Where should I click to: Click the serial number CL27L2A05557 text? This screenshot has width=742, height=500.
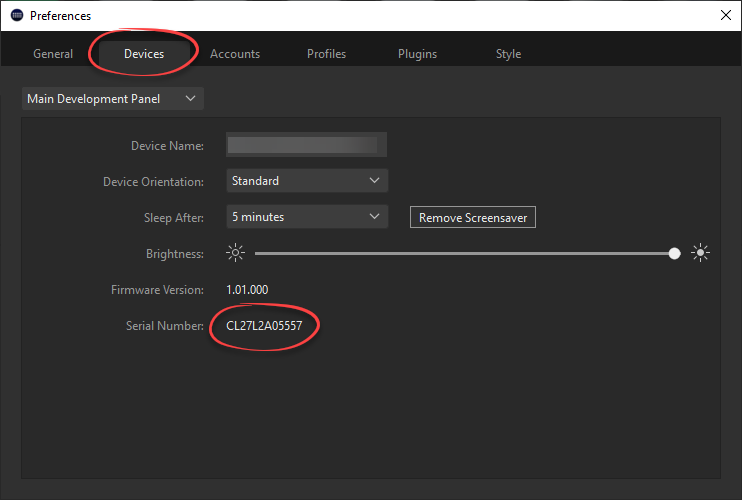(x=264, y=326)
